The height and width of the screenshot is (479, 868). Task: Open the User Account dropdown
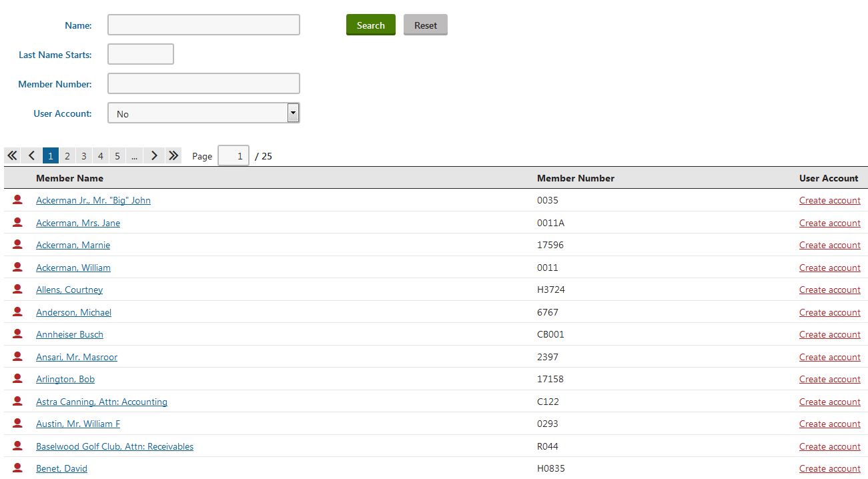point(203,113)
